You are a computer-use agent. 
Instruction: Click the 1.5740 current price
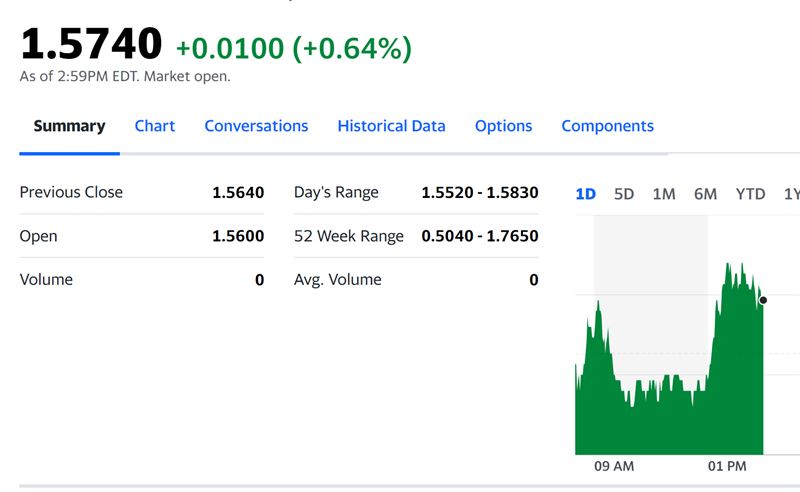(x=91, y=44)
